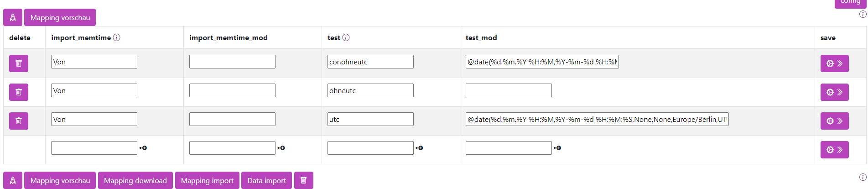Viewport: 868px width, 189px height.
Task: Save the conohneutc row with gear button
Action: 834,63
